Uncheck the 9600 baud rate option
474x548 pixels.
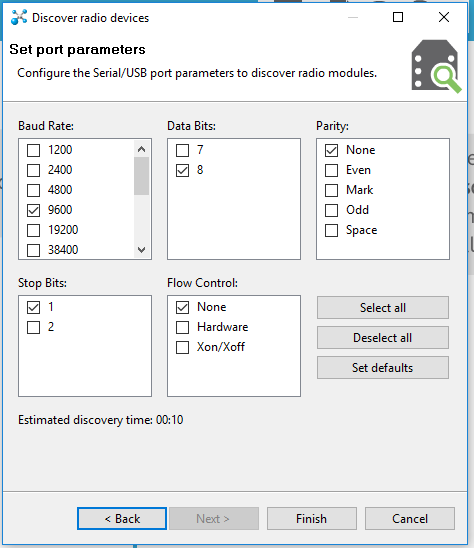[x=34, y=210]
